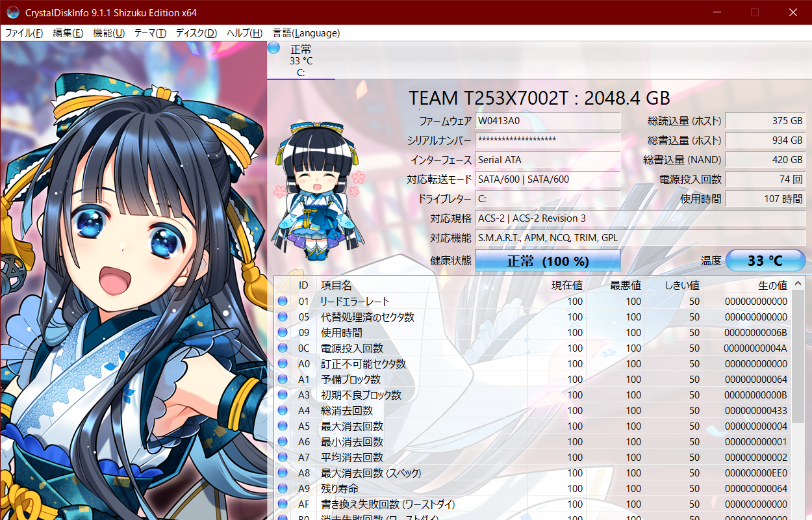Open the テーマ(T) menu

(x=150, y=33)
